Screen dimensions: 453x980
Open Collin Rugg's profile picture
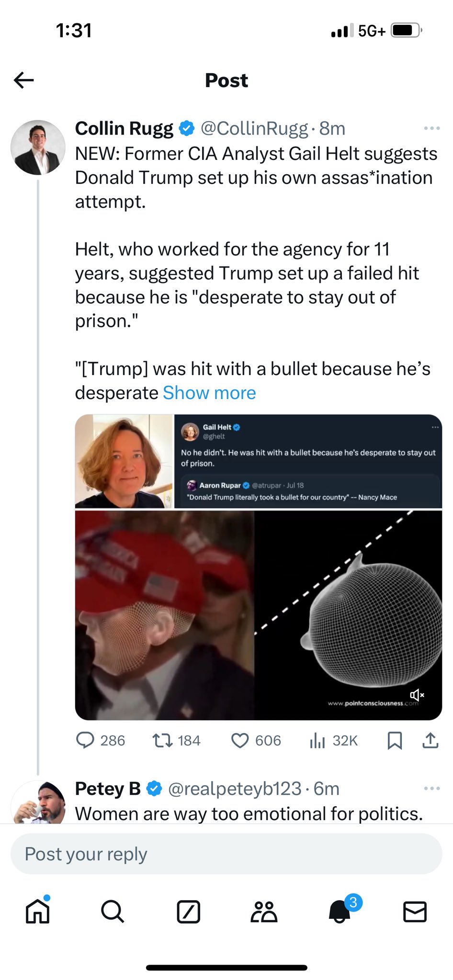click(x=38, y=147)
